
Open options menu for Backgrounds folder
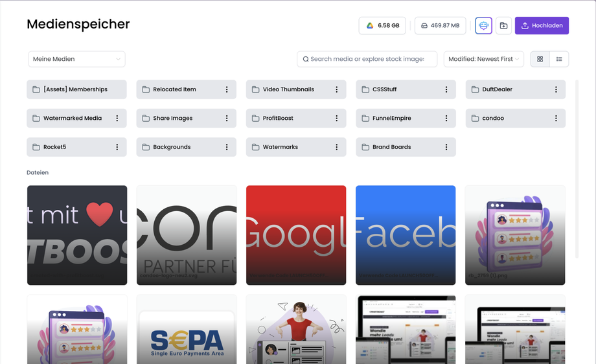(x=227, y=147)
